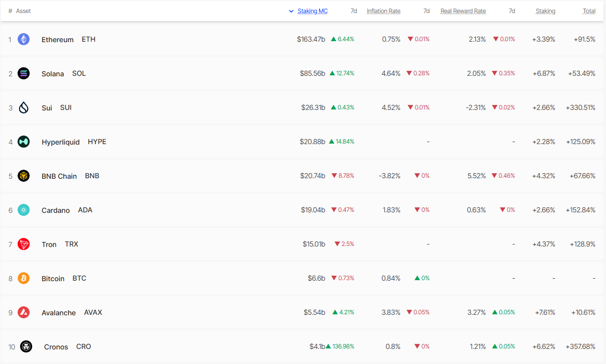Click Sui's $26.31b staking market cap
Viewport: 606px width, 364px height.
[313, 107]
